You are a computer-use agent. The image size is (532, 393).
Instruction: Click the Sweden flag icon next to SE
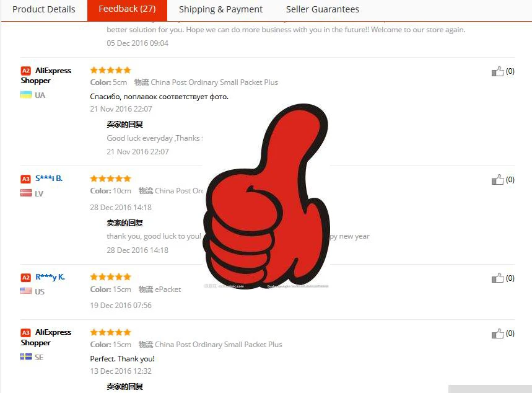tap(26, 356)
